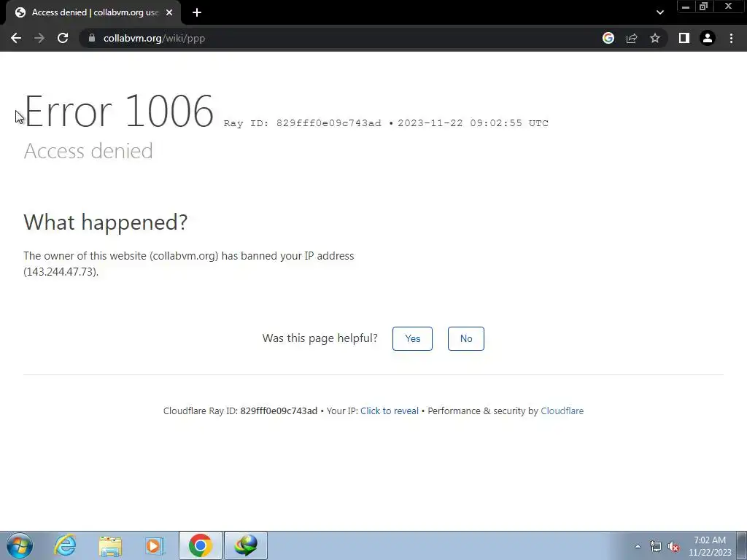Open Windows Media Player from taskbar
The height and width of the screenshot is (560, 747).
155,545
